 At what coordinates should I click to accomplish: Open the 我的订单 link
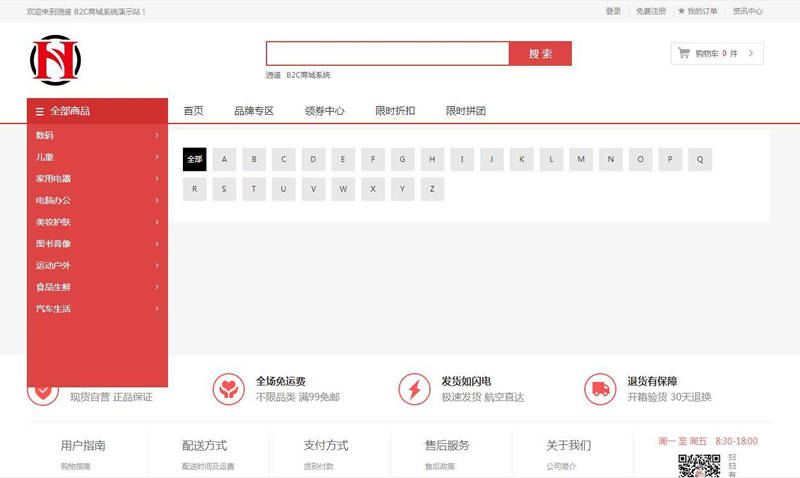point(703,11)
